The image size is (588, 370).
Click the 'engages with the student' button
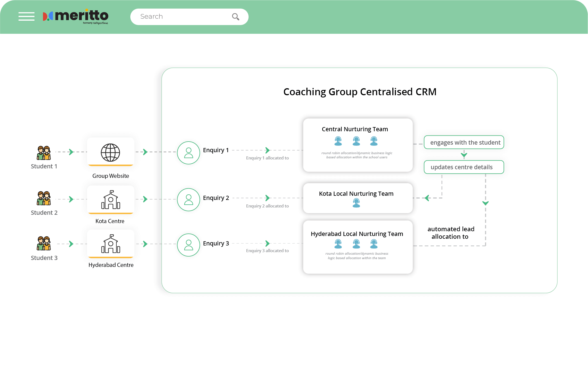click(464, 142)
